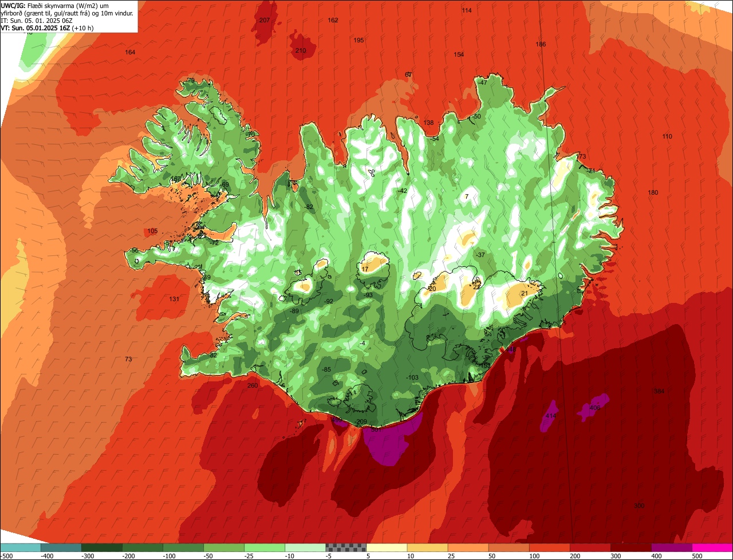Click the map value -209
This screenshot has height=560, width=733.
point(361,421)
